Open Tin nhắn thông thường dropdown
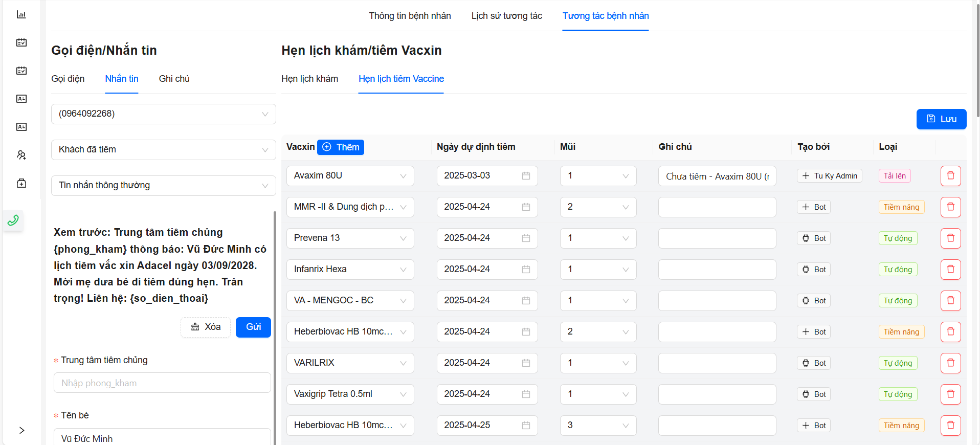The image size is (980, 445). coord(164,186)
